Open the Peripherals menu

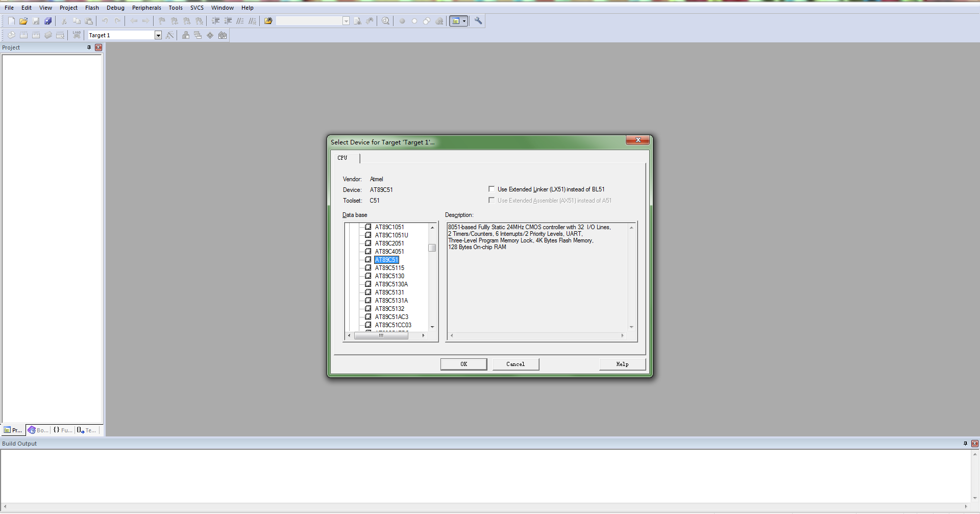(146, 8)
